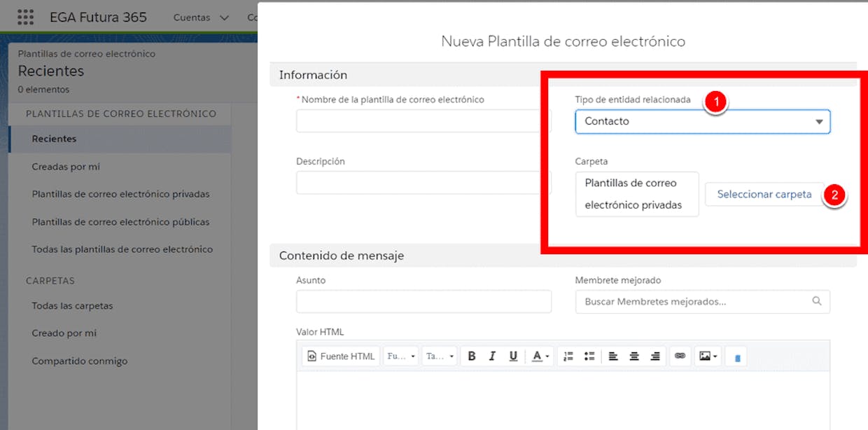Open the Cuentas navigation tab

click(x=192, y=18)
